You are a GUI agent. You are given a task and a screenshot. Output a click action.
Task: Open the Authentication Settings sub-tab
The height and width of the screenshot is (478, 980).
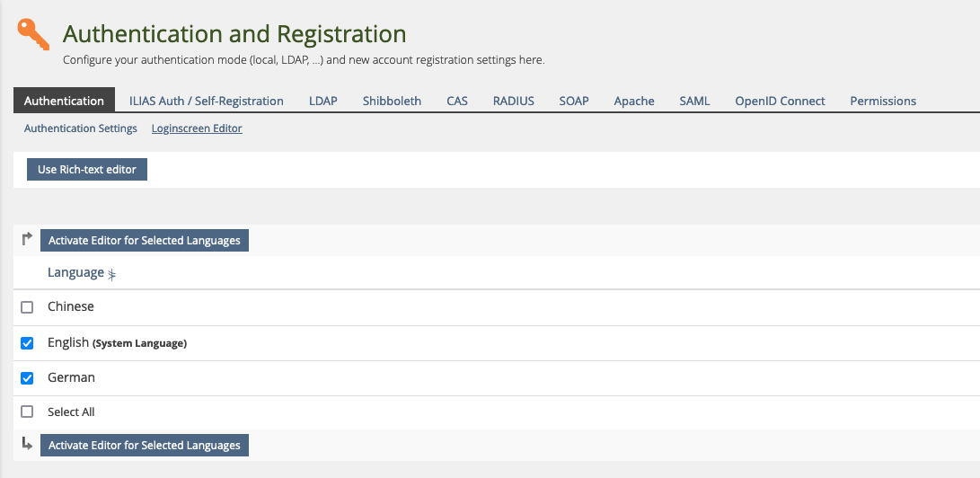click(81, 128)
